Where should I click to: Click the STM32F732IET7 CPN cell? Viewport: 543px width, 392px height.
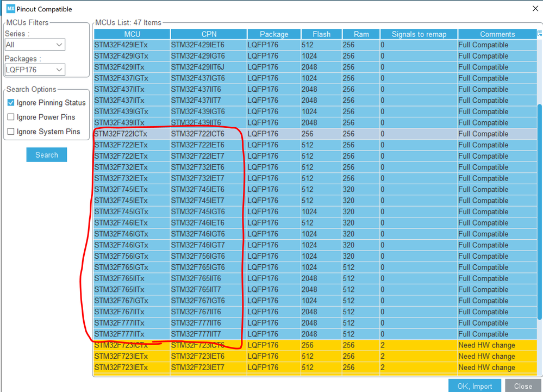(x=209, y=178)
